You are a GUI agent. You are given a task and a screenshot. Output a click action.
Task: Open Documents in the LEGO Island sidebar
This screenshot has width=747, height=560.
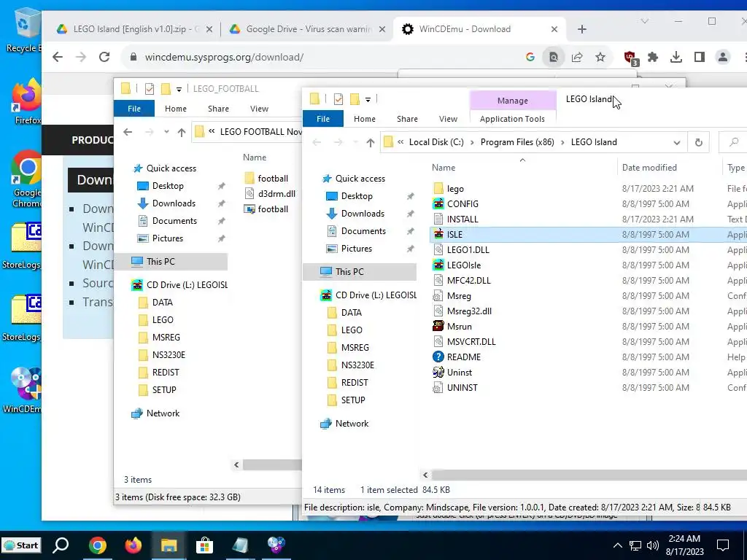pyautogui.click(x=363, y=231)
